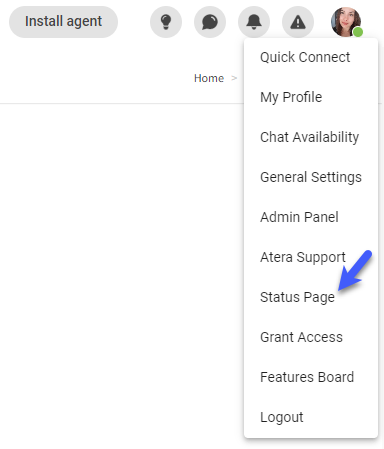Open General Settings from the menu
Viewport: 384px width, 449px height.
tap(311, 177)
